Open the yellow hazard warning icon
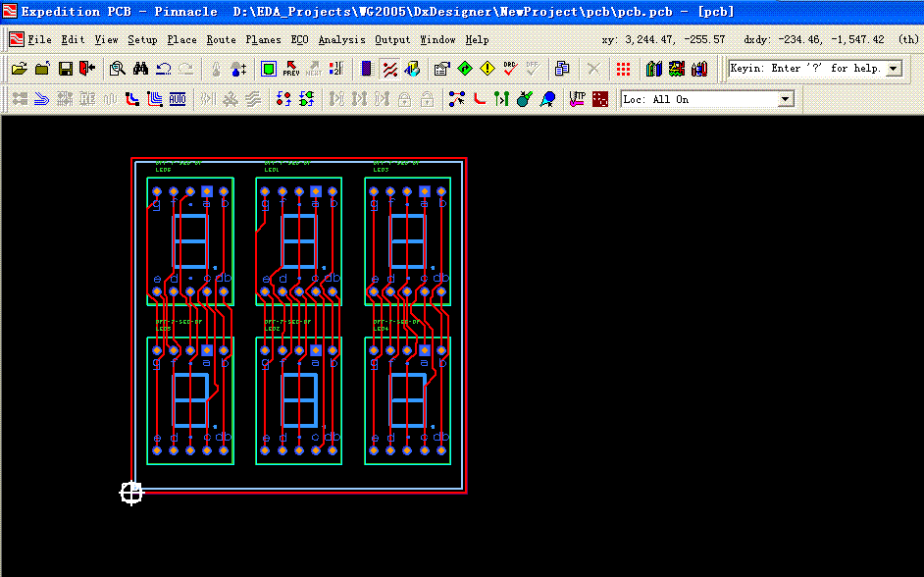 pos(488,69)
